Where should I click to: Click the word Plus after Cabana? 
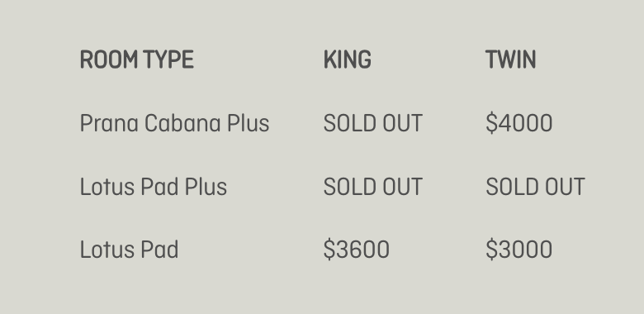[249, 123]
